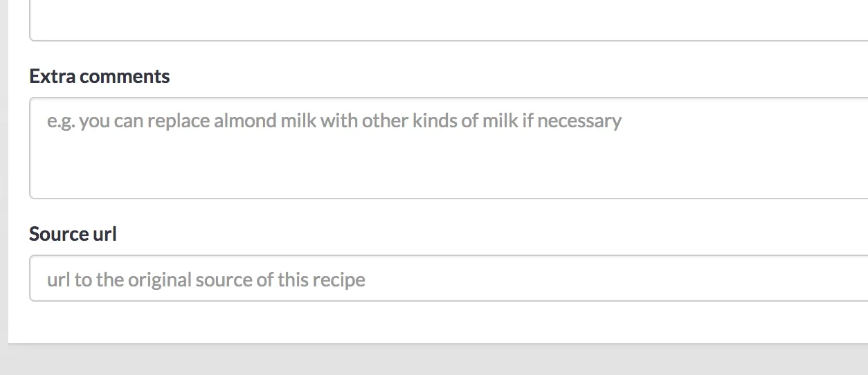Click the gray page background below the form

click(x=434, y=361)
